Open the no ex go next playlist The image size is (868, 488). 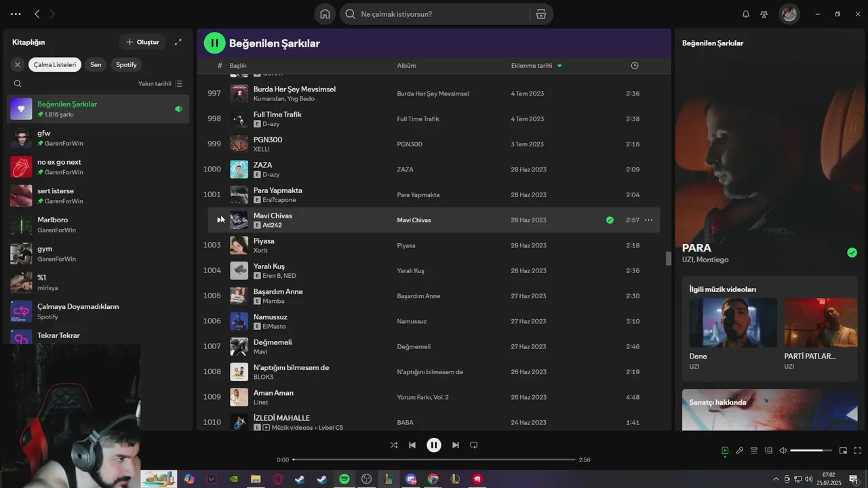point(98,167)
